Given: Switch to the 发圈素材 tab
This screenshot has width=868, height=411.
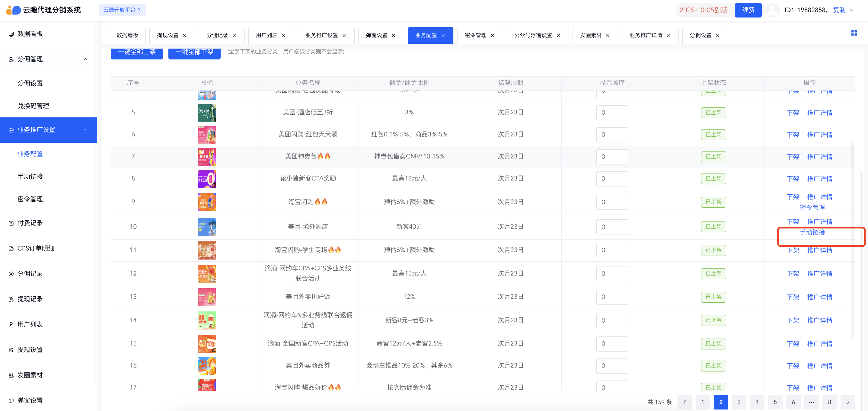Looking at the screenshot, I should [590, 35].
